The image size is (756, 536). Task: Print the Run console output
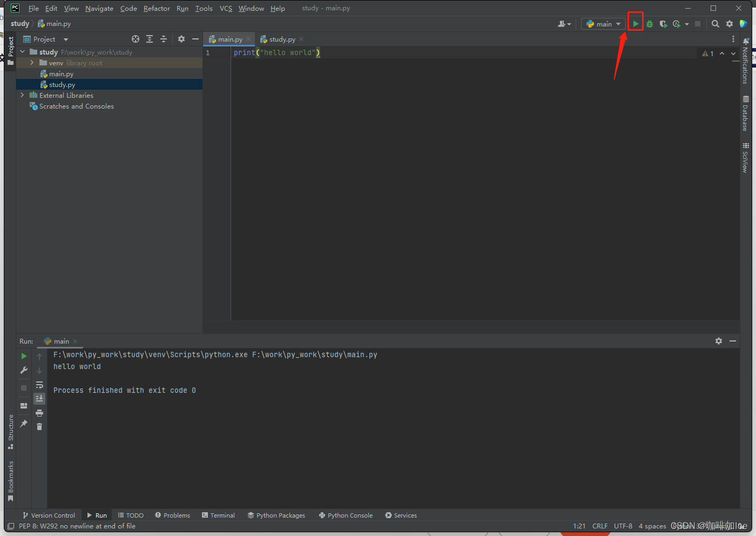(39, 413)
